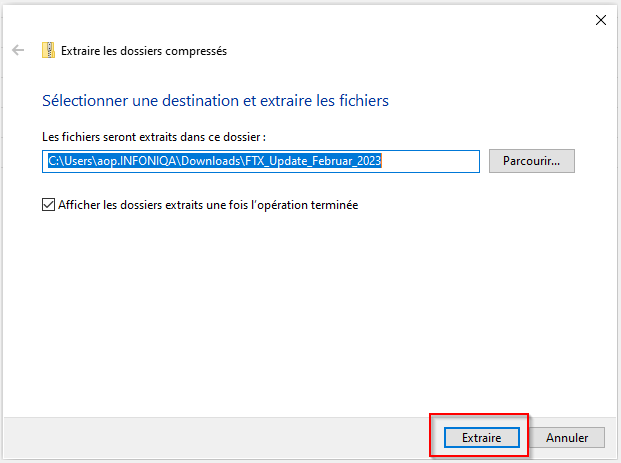
Task: Click the highlighted FTX_Update_Februar_2023 path text
Action: tap(313, 161)
